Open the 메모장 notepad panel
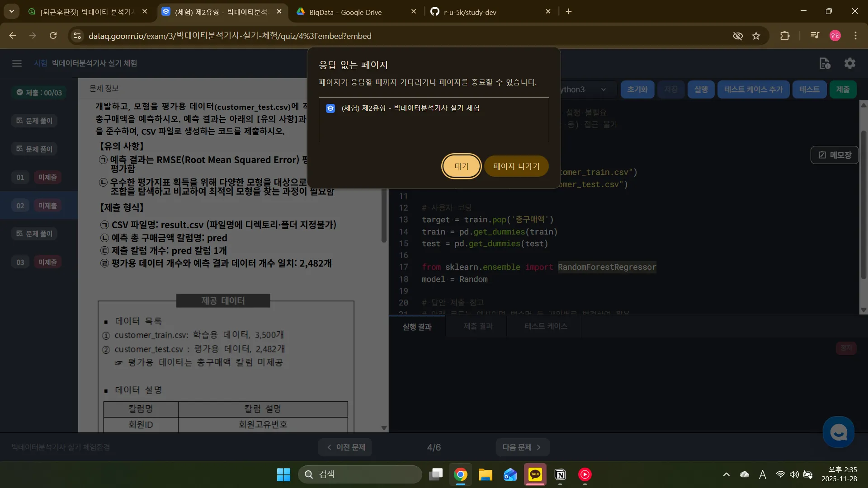 pos(834,155)
